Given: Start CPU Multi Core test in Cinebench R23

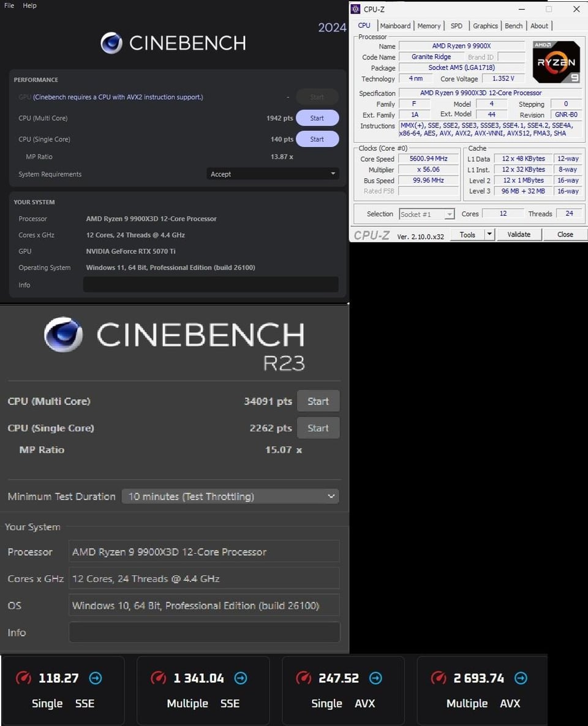Looking at the screenshot, I should [318, 401].
